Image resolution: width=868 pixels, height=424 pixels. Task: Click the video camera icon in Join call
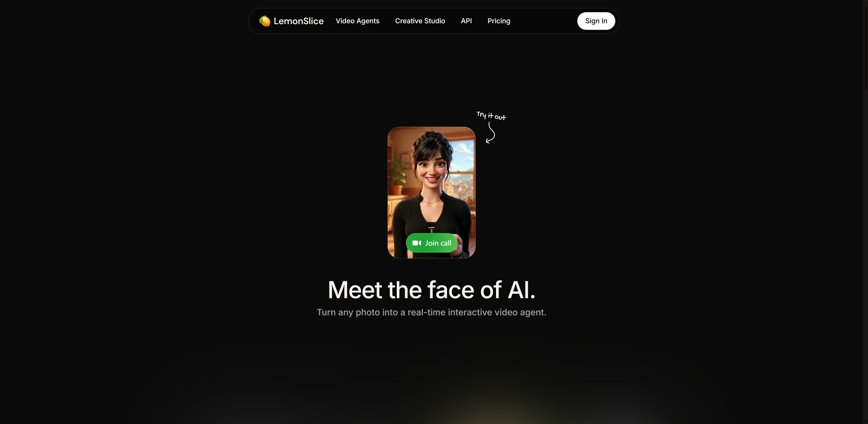(x=417, y=243)
